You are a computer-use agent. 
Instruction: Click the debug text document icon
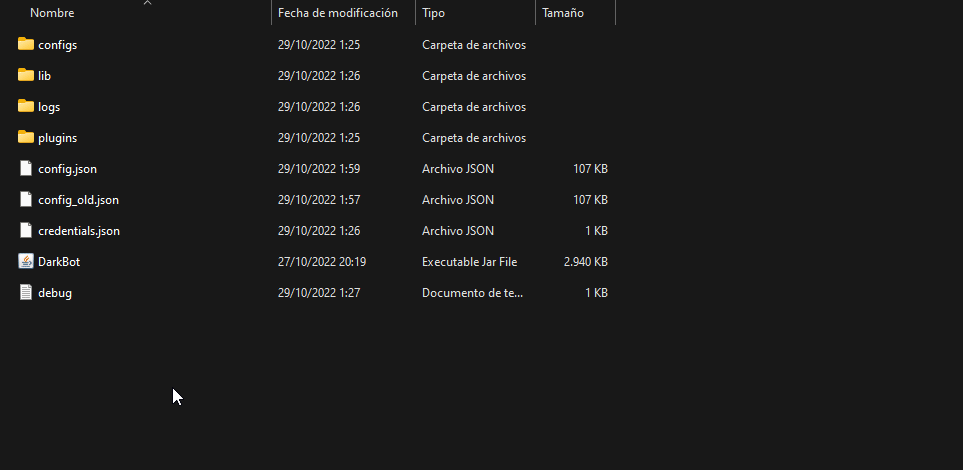pyautogui.click(x=26, y=292)
